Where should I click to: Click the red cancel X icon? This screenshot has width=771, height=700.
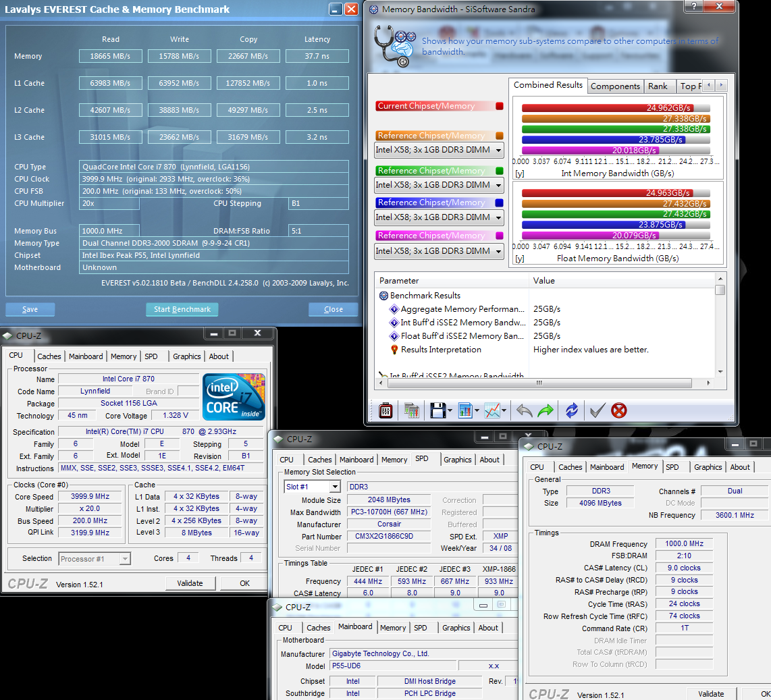pyautogui.click(x=618, y=410)
